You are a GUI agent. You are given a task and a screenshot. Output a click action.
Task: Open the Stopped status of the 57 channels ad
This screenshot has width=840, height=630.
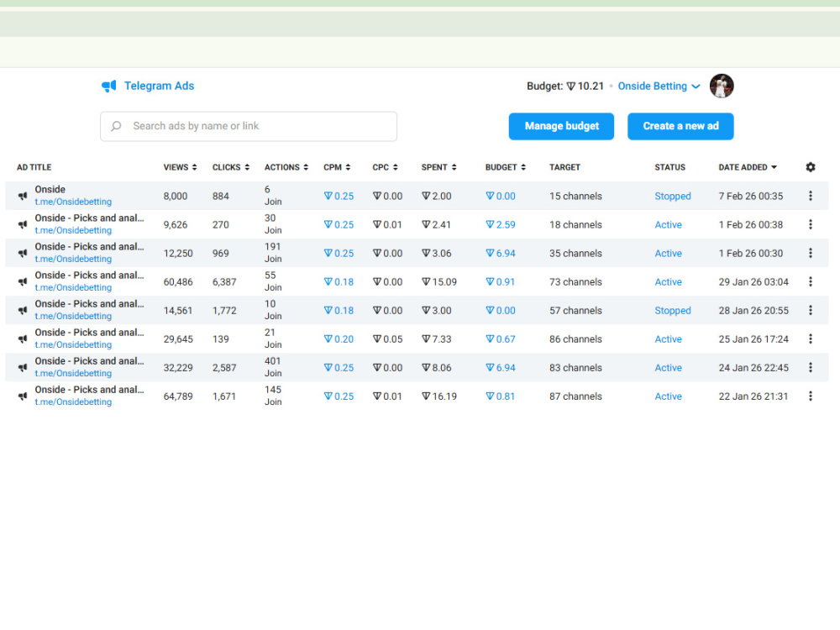click(672, 310)
